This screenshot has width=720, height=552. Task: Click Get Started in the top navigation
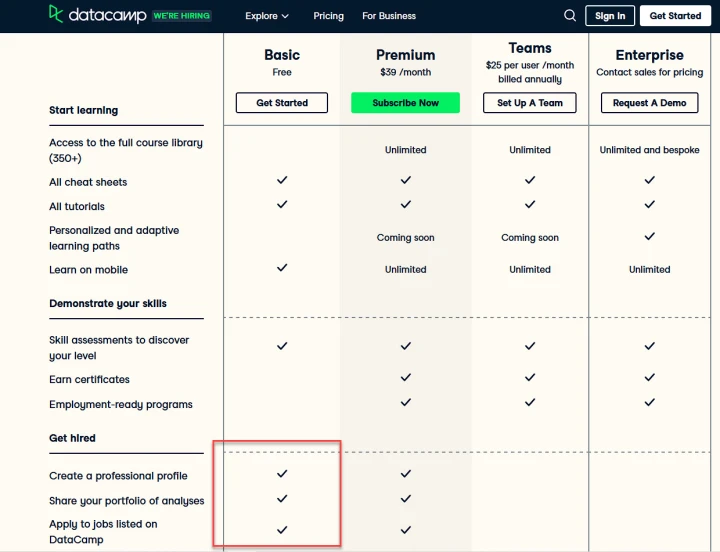coord(675,16)
